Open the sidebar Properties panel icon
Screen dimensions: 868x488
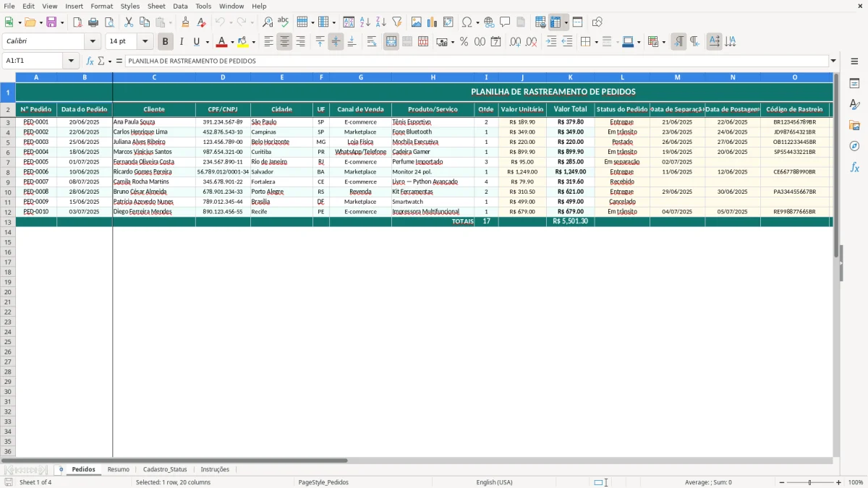pos(854,83)
